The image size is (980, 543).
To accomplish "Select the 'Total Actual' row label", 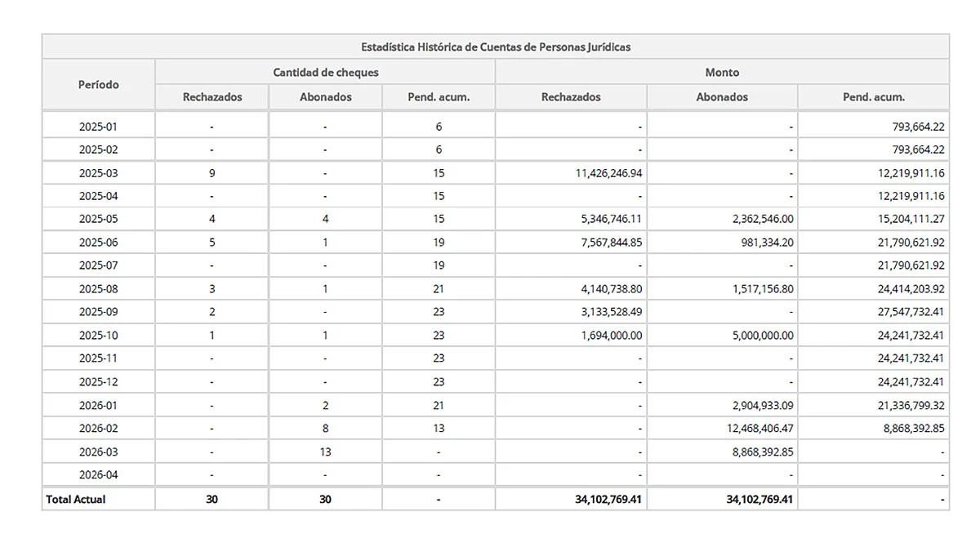I will (x=76, y=499).
